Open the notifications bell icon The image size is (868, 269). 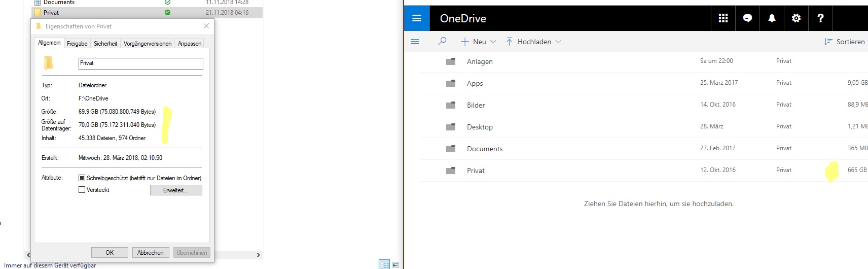(772, 18)
